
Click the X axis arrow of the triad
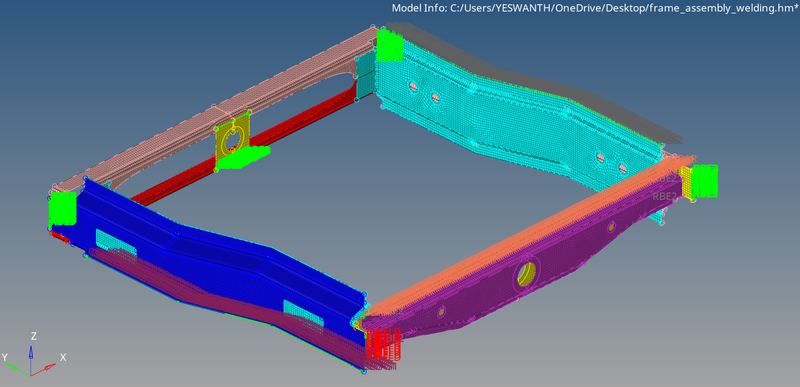click(44, 368)
